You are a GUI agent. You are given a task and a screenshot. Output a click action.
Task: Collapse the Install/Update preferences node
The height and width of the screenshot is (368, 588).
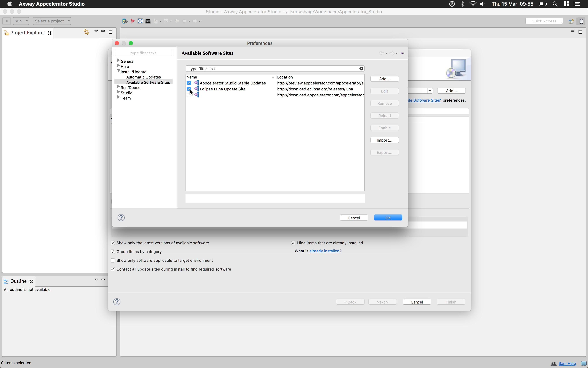[119, 71]
